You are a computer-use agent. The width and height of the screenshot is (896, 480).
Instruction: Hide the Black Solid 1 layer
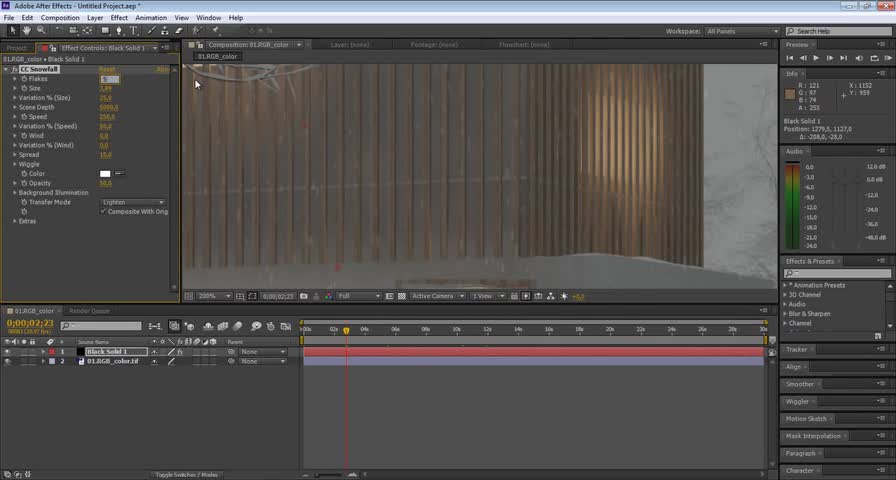tap(8, 352)
